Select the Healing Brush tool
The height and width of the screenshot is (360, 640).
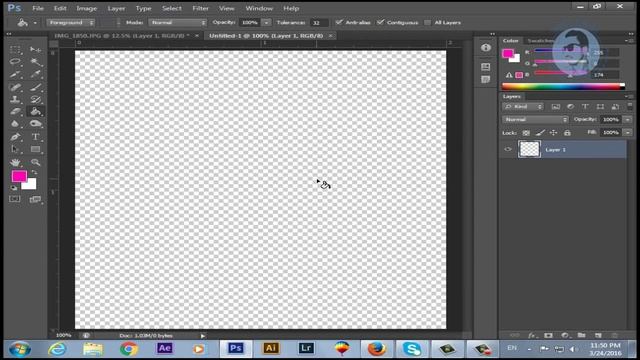pos(16,87)
